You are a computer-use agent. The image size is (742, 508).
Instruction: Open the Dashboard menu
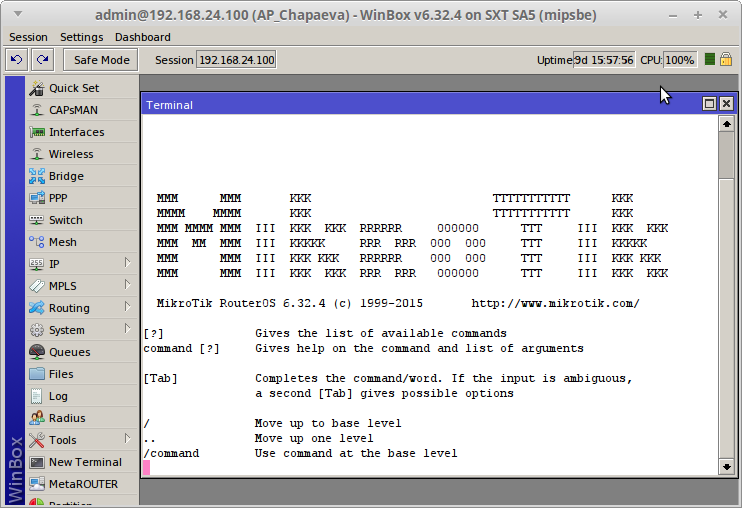(x=142, y=37)
